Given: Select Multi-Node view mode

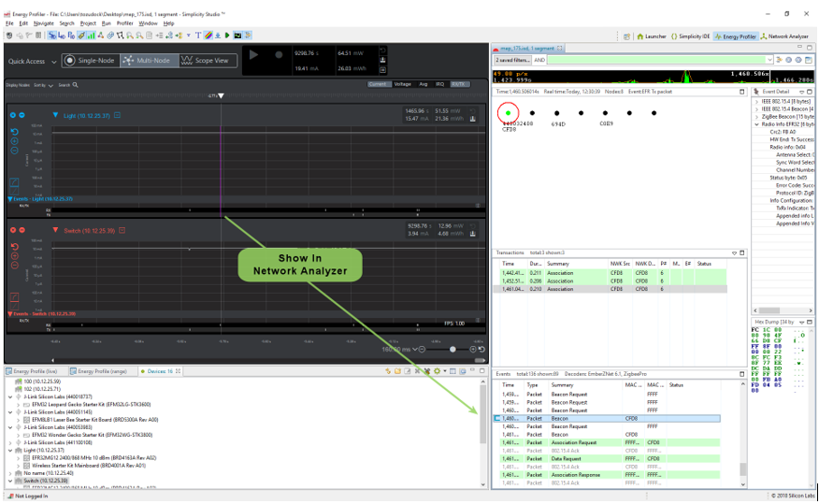Looking at the screenshot, I should tap(149, 61).
